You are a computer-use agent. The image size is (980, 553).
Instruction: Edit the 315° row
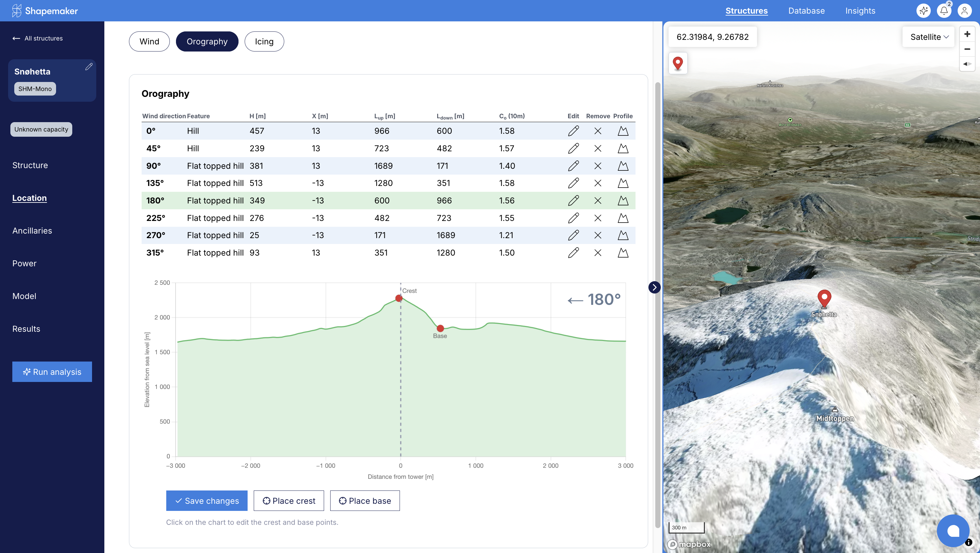point(573,253)
